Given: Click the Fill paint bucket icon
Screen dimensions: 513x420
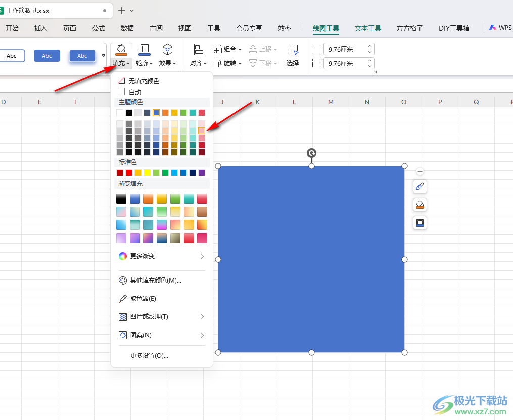Looking at the screenshot, I should (x=121, y=50).
